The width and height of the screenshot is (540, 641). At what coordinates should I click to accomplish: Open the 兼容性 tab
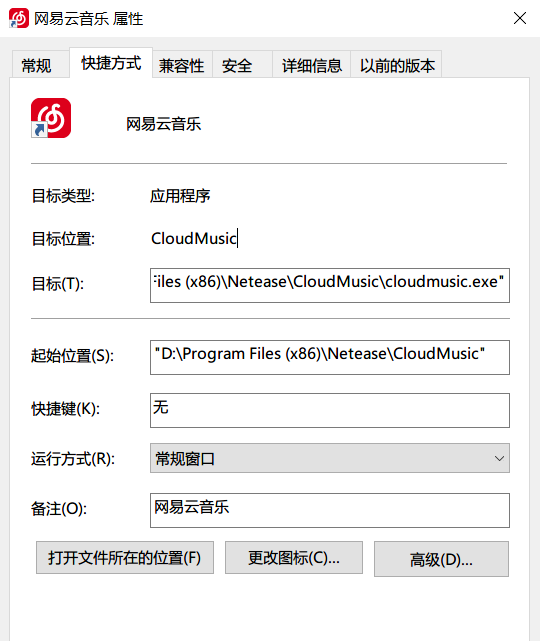[x=182, y=65]
